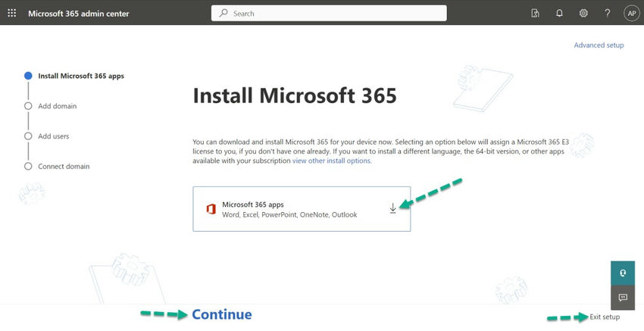Click the Connect domain step label
The width and height of the screenshot is (644, 331).
pos(64,167)
